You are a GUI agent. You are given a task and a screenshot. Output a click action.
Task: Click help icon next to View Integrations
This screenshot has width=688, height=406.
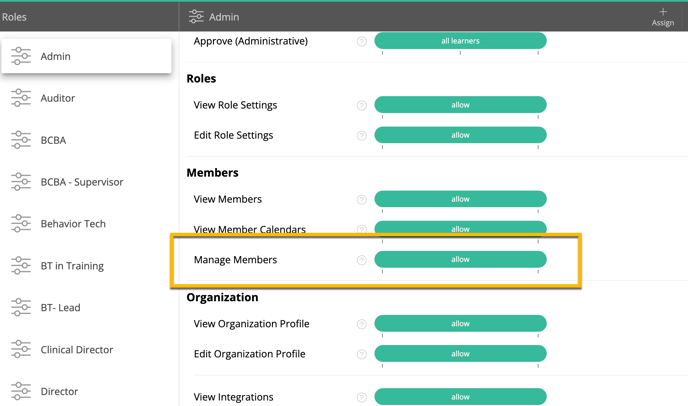click(x=362, y=397)
